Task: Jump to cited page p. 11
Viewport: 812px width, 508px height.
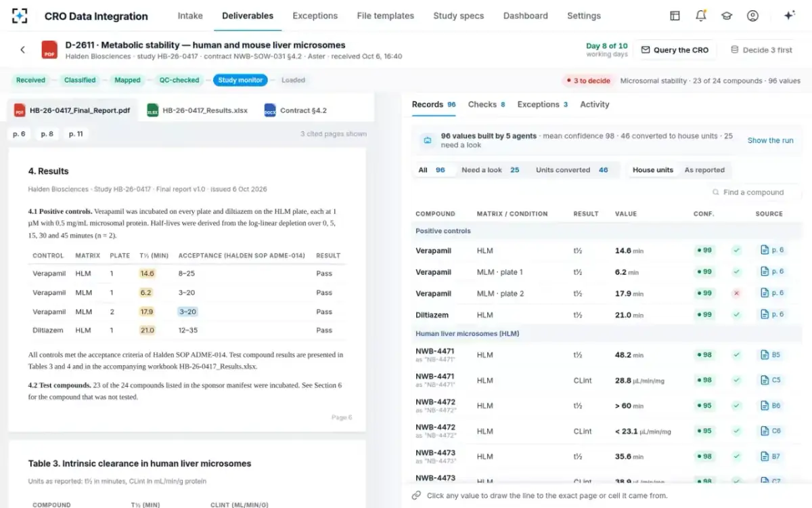Action: [x=76, y=134]
